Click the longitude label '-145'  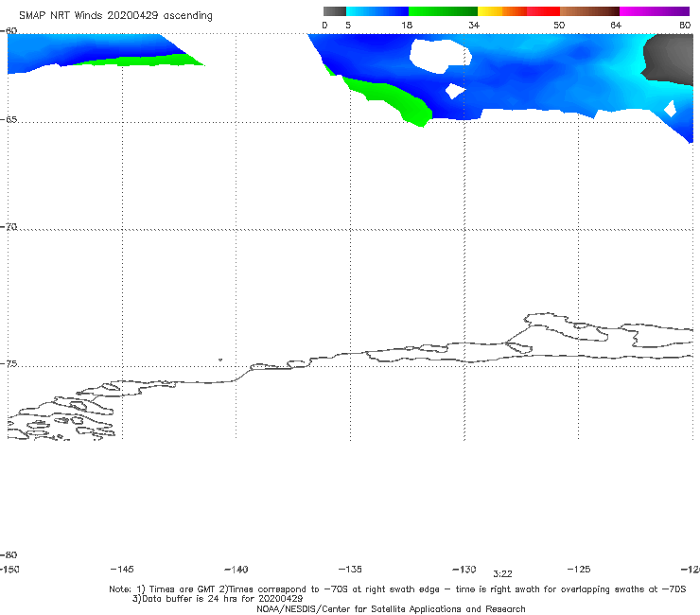click(122, 569)
